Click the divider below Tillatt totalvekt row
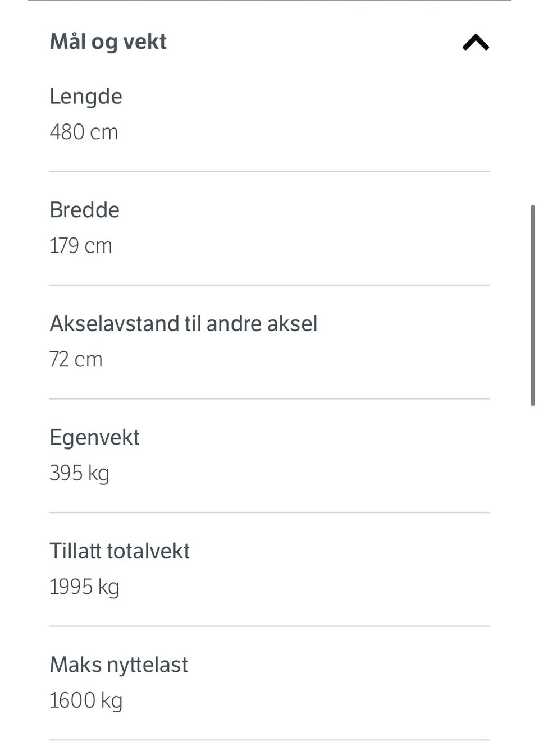Viewport: 539px width, 756px height. (x=269, y=626)
